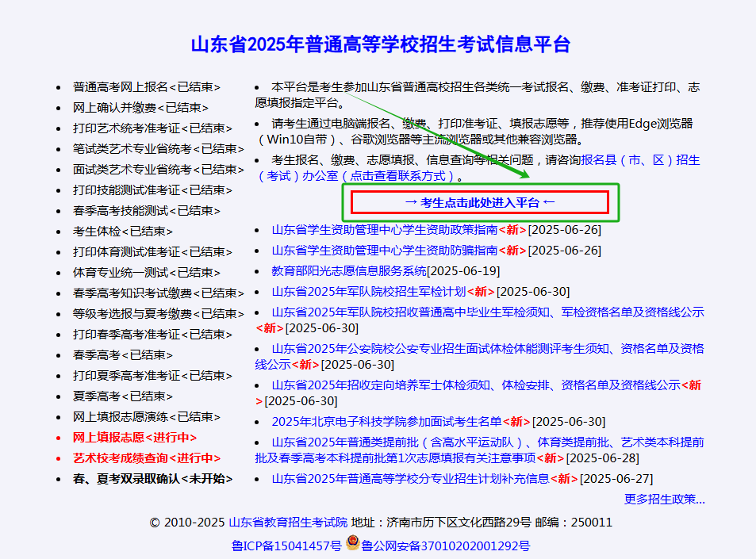Click 笔试类艺术专业省统考<已结束> text

(159, 149)
